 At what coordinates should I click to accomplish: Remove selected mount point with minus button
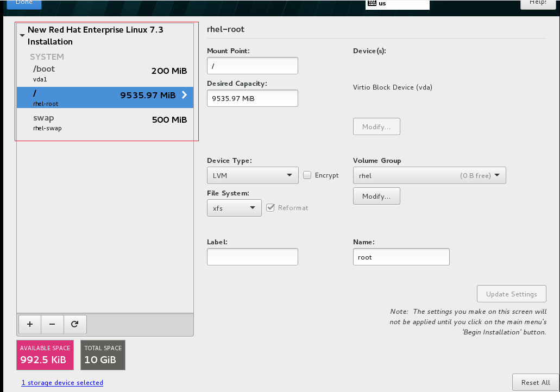click(x=52, y=324)
